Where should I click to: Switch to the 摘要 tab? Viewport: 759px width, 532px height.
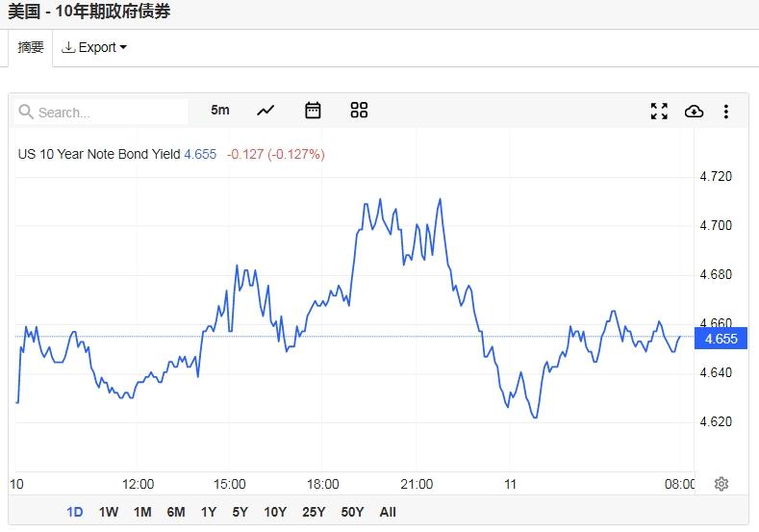tap(31, 47)
